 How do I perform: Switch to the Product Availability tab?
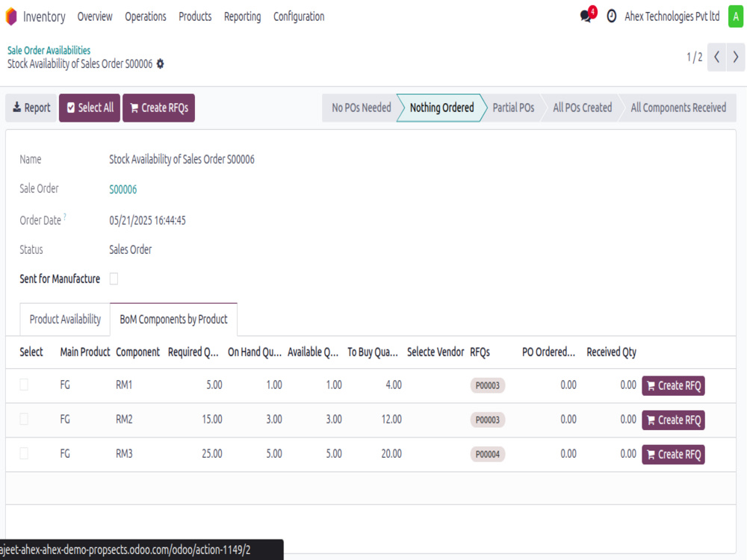[65, 319]
